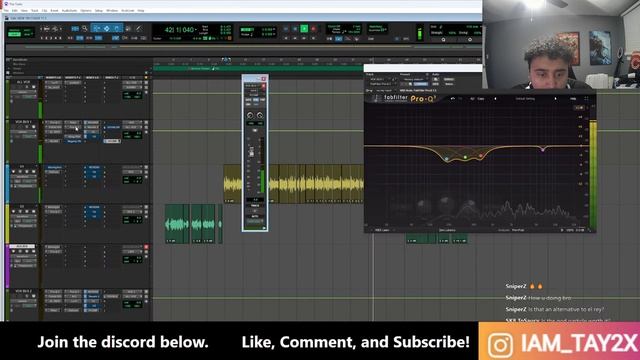Click the auto button in floating fader window
Image resolution: width=640 pixels, height=360 pixels.
[255, 216]
